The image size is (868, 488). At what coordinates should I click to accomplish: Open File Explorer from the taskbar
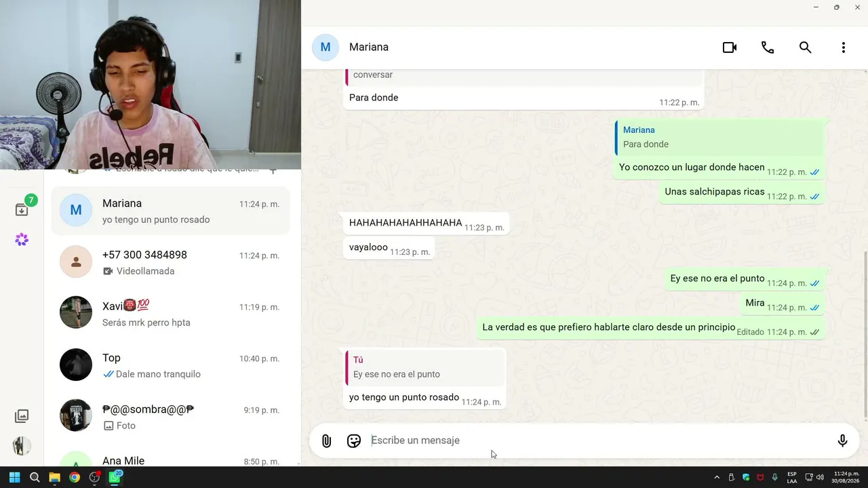[x=54, y=477]
